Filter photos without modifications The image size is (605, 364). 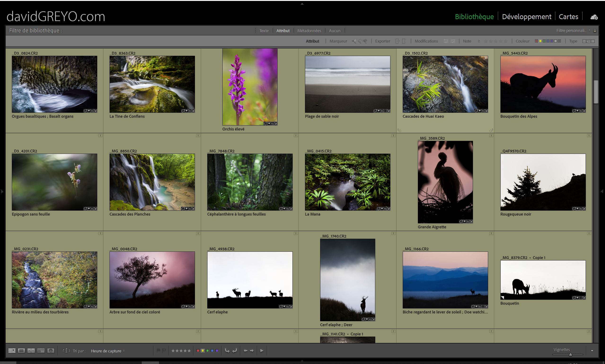coord(453,41)
